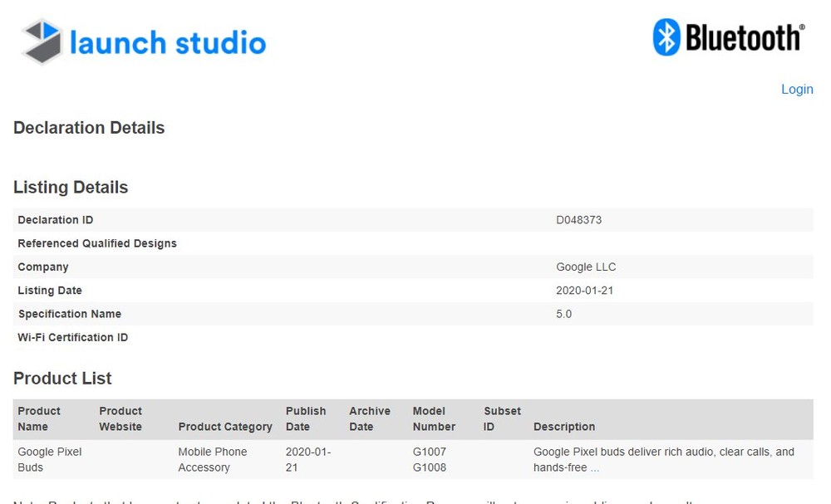Select the Specification Name value 5.0

(x=564, y=314)
